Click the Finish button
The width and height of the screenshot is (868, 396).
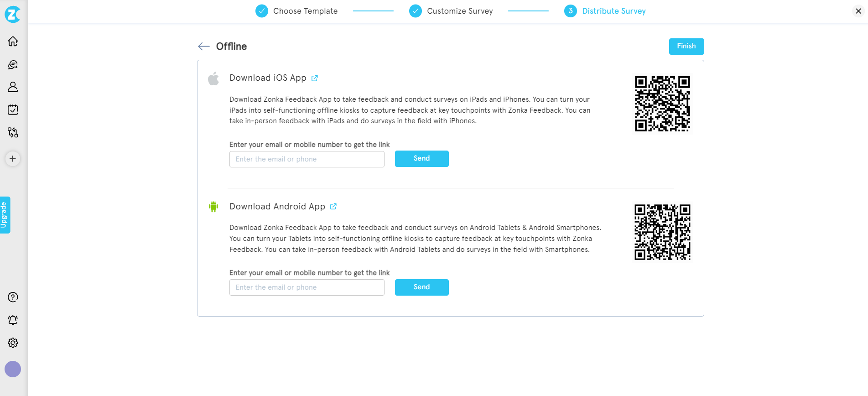click(686, 46)
